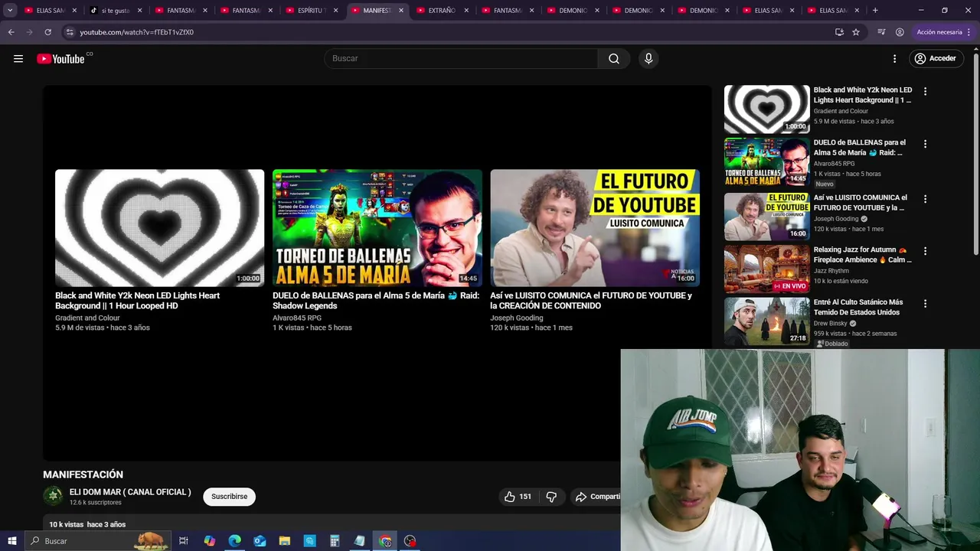Screen dimensions: 980x551
Task: Reload the current page
Action: [x=47, y=32]
